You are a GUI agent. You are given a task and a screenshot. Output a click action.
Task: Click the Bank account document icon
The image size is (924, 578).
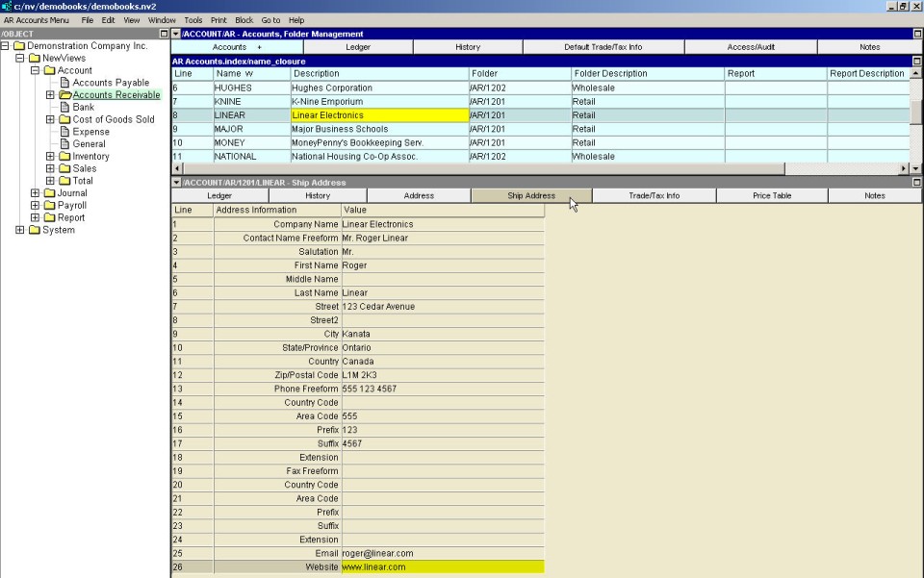[65, 108]
